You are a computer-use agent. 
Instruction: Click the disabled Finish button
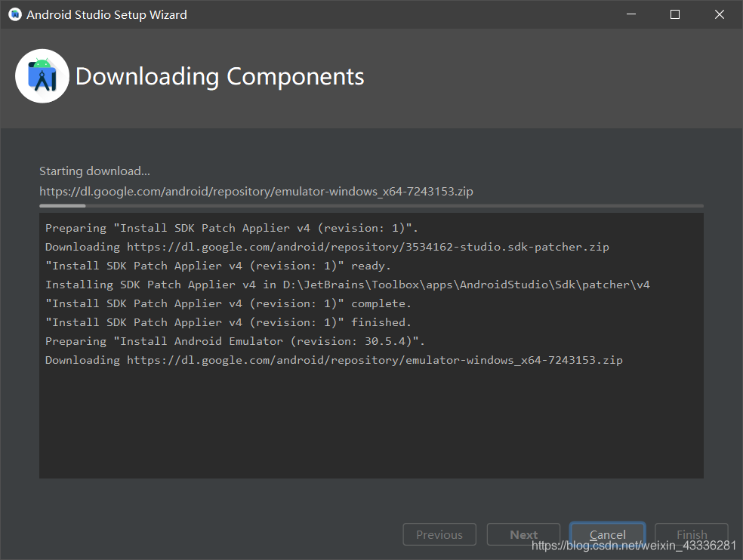pyautogui.click(x=691, y=534)
